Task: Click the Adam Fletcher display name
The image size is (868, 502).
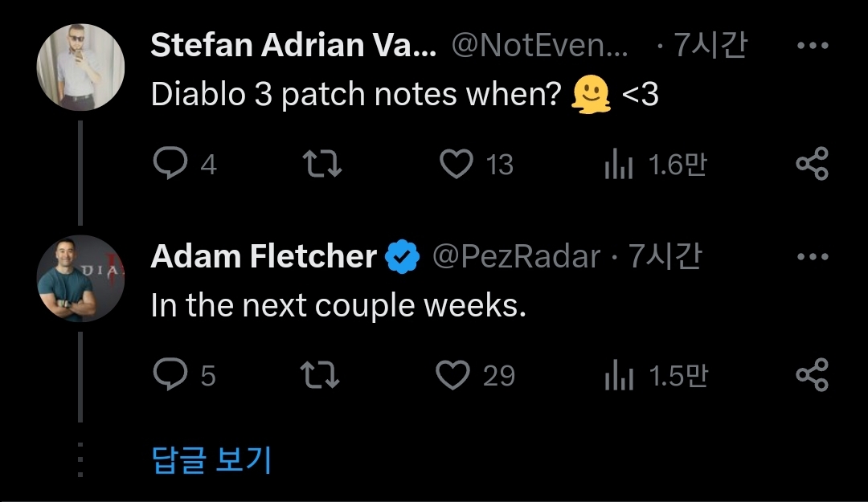Action: point(264,257)
